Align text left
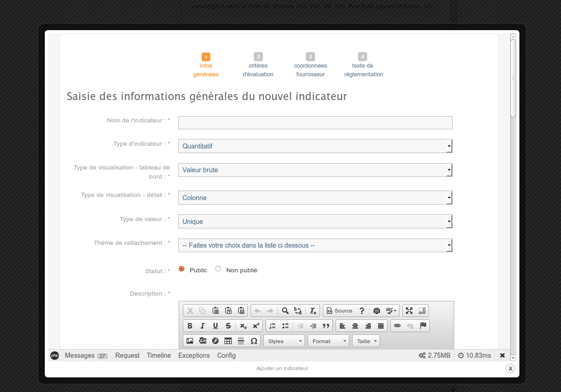This screenshot has height=392, width=561. (342, 326)
